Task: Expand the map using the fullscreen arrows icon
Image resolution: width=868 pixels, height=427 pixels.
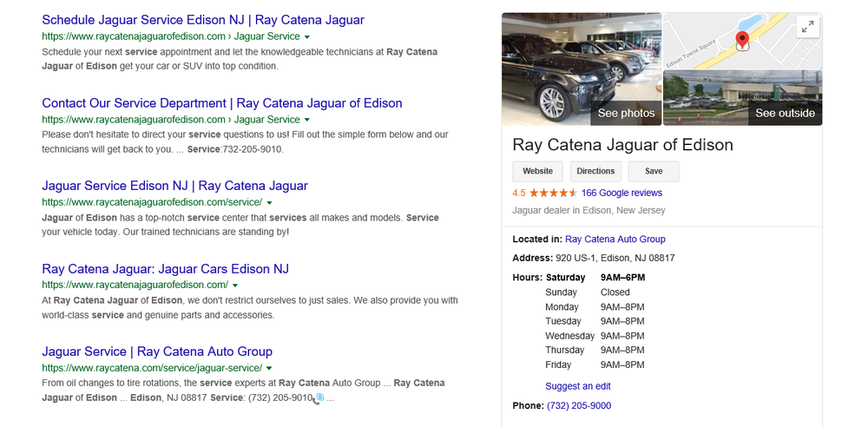Action: 807,28
